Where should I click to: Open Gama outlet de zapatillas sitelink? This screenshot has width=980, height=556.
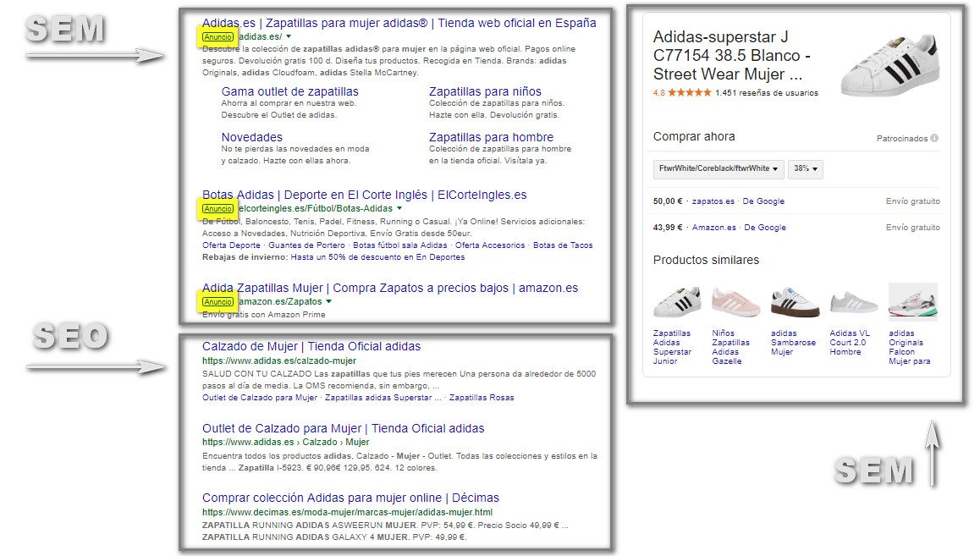click(x=290, y=91)
